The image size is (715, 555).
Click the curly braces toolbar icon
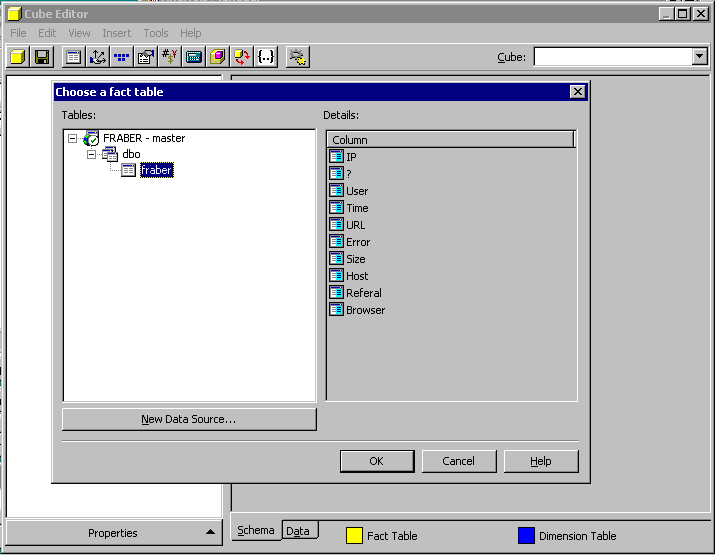pyautogui.click(x=266, y=57)
